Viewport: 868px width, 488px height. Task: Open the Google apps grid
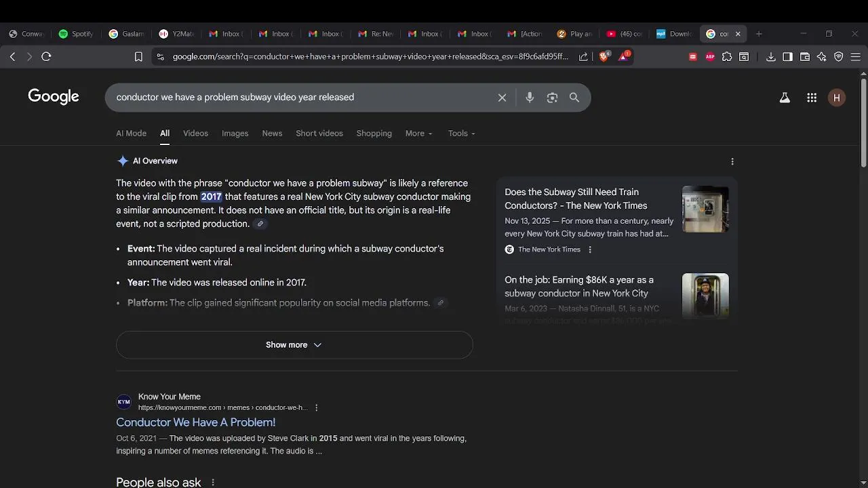tap(812, 98)
